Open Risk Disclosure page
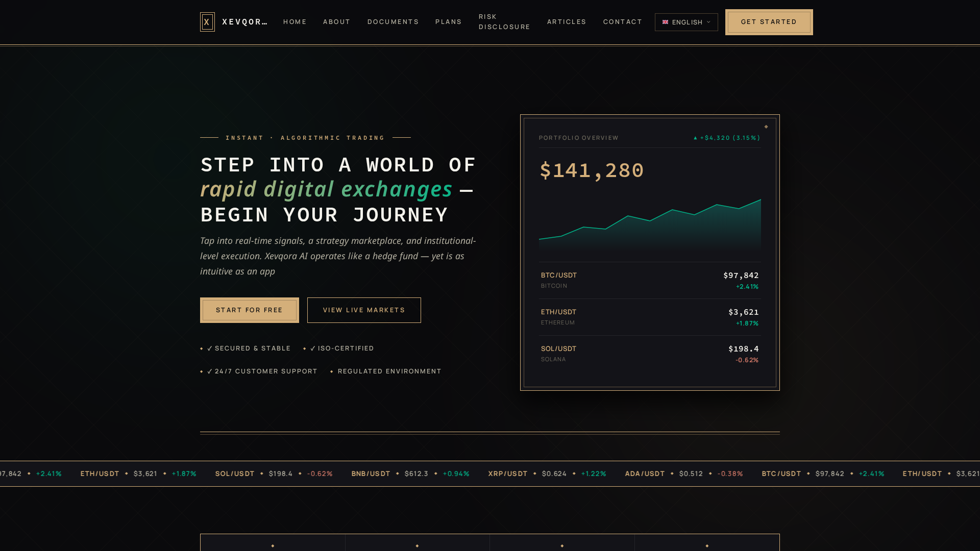Image resolution: width=980 pixels, height=551 pixels. click(x=504, y=22)
